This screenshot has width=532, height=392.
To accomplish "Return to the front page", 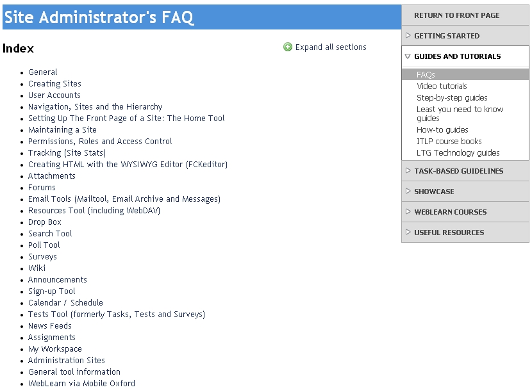I will pos(456,15).
